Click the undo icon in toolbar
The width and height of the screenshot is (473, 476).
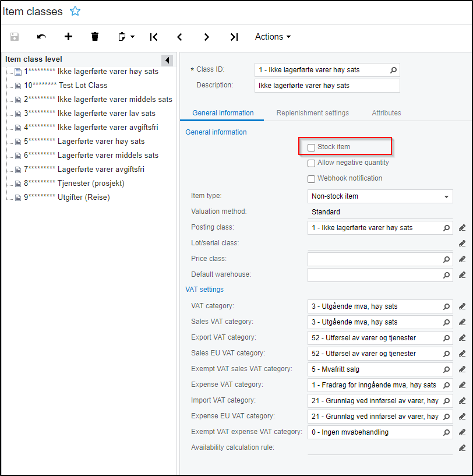[x=41, y=37]
